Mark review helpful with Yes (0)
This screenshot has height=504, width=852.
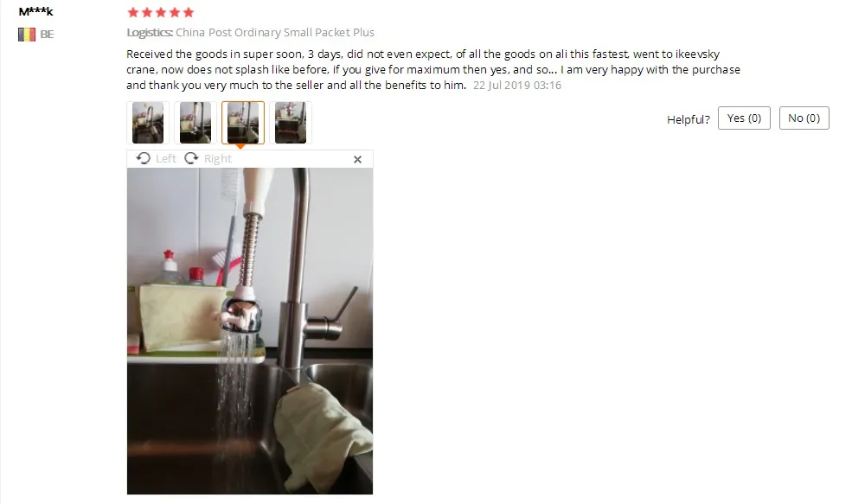click(744, 118)
